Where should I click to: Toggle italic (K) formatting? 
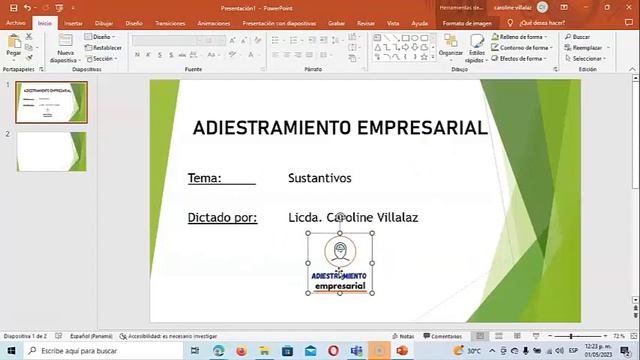(x=149, y=54)
